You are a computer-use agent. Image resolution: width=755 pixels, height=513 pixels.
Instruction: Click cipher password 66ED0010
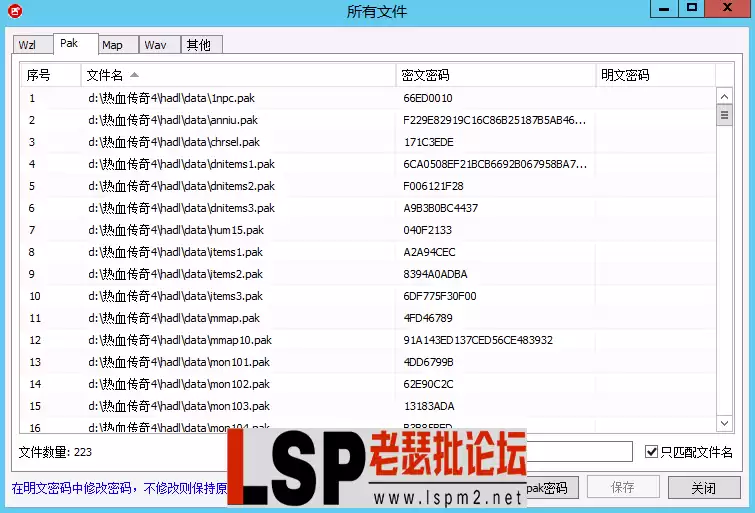click(x=428, y=98)
